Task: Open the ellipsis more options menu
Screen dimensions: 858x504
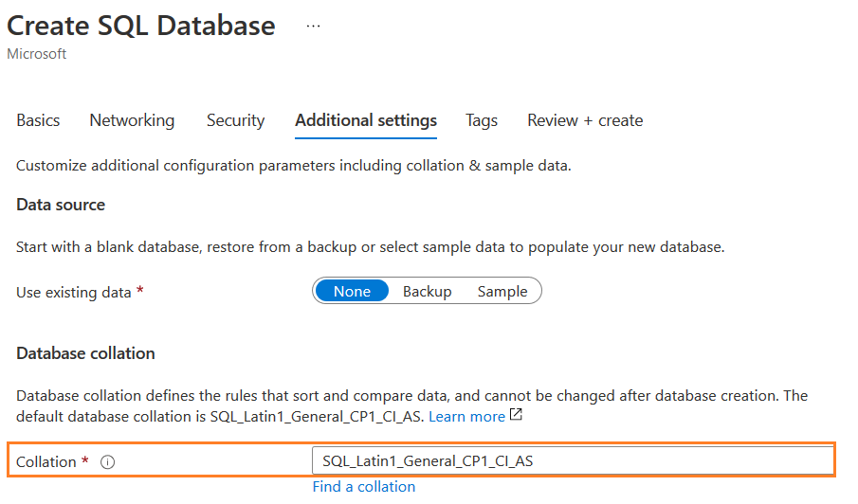Action: [x=314, y=27]
